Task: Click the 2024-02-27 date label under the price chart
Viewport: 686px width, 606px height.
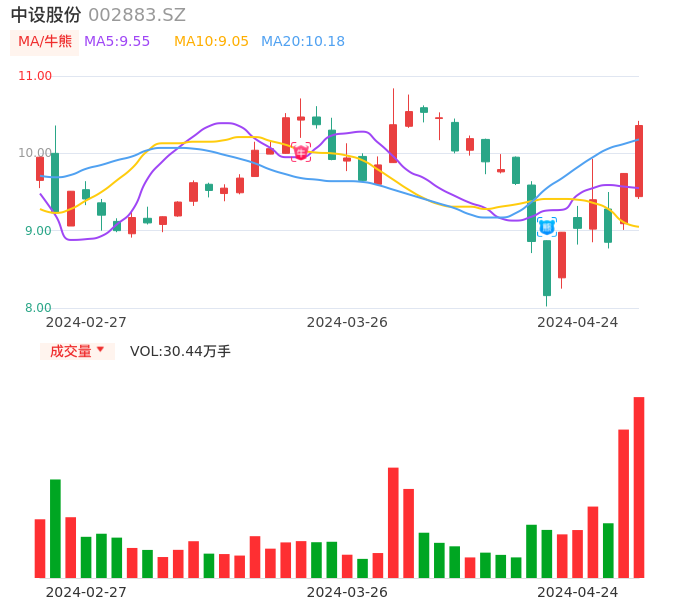Action: pos(86,322)
